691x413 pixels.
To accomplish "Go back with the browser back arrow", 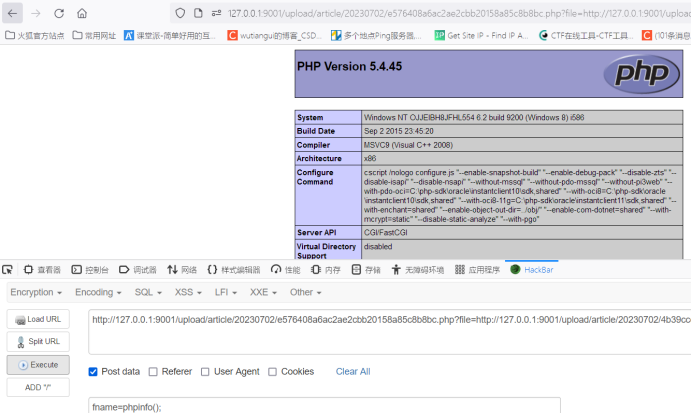I will click(x=12, y=13).
